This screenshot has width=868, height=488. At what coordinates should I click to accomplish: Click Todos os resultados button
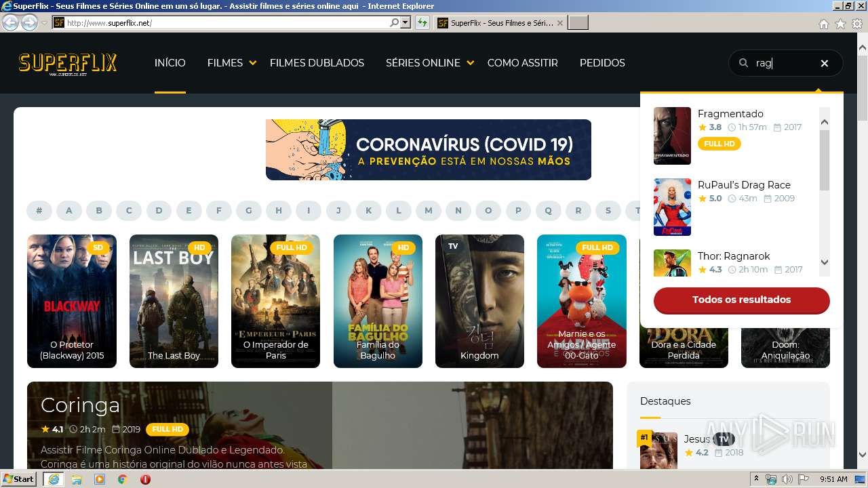pos(741,300)
